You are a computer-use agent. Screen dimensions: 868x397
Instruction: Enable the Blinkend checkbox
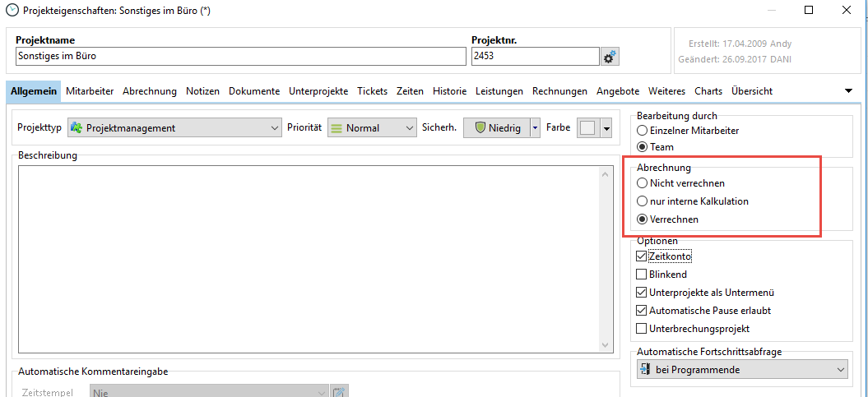click(643, 275)
